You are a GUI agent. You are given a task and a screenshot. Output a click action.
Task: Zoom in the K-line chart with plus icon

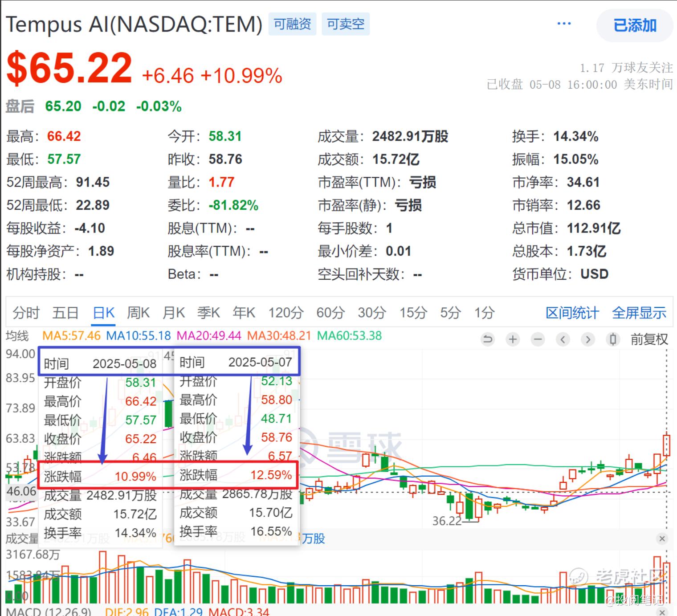[x=513, y=340]
